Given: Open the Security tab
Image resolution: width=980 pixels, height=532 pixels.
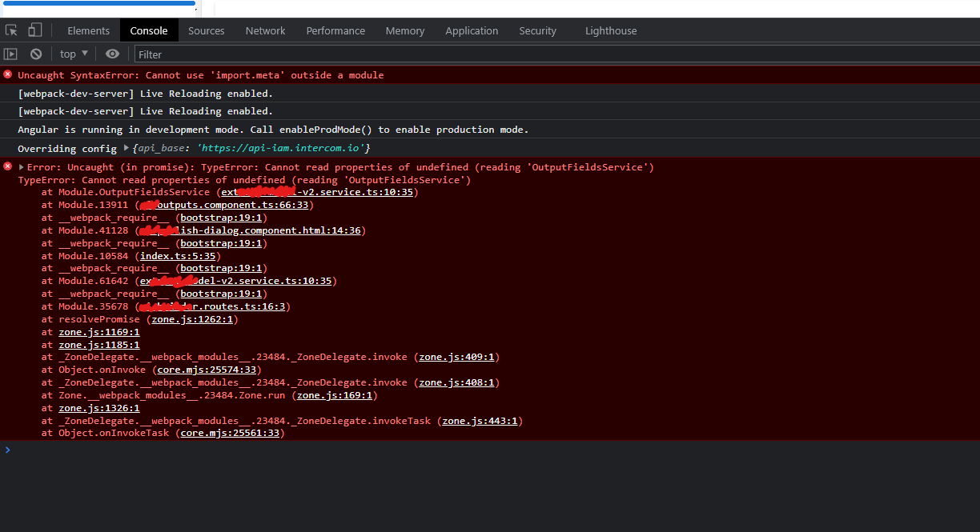Looking at the screenshot, I should (x=537, y=30).
